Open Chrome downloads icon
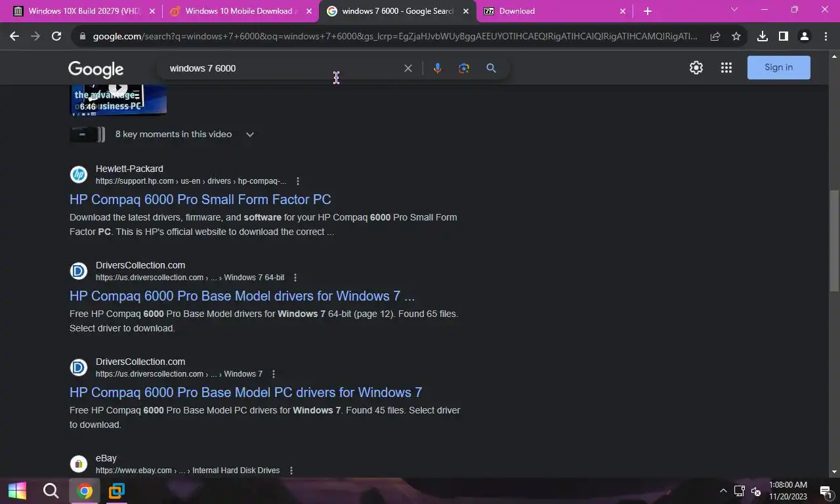The height and width of the screenshot is (504, 840). coord(763,37)
